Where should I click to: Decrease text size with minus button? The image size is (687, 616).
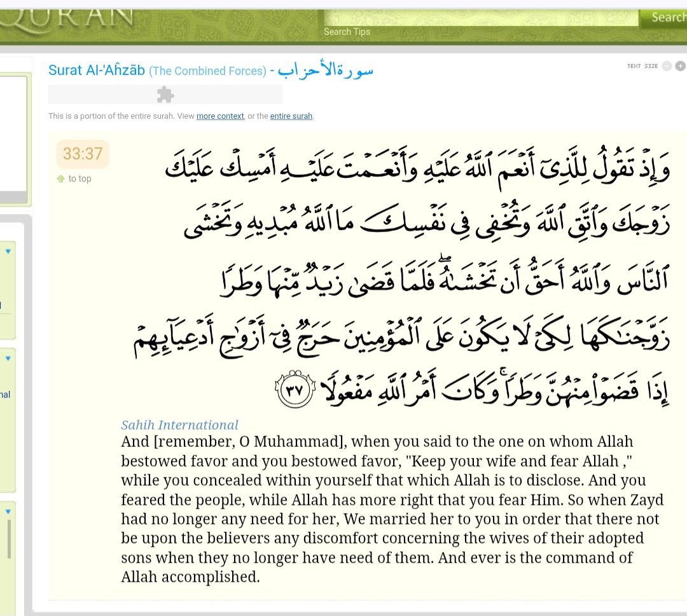tap(667, 66)
